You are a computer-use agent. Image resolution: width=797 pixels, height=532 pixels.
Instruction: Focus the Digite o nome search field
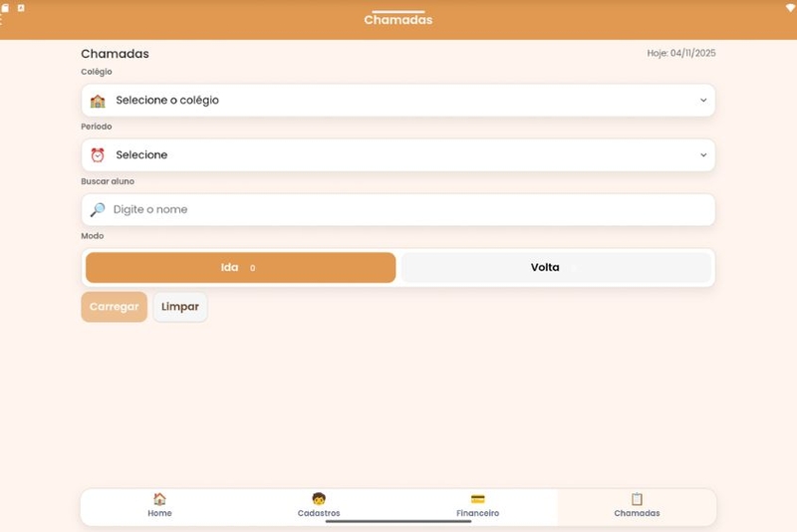398,209
